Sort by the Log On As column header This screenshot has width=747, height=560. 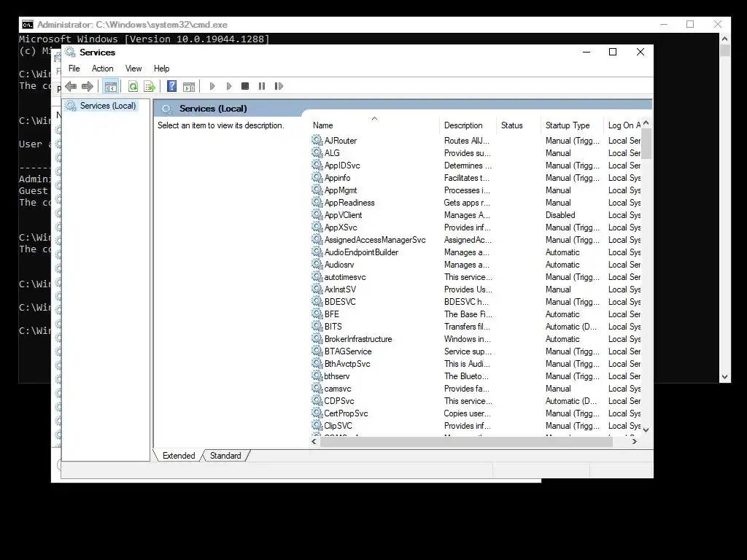pyautogui.click(x=623, y=125)
